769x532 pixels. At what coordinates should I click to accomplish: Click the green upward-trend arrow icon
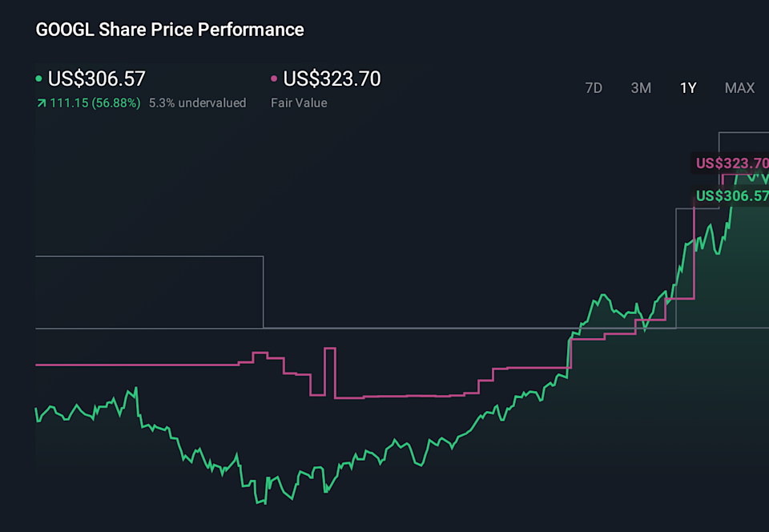click(40, 103)
